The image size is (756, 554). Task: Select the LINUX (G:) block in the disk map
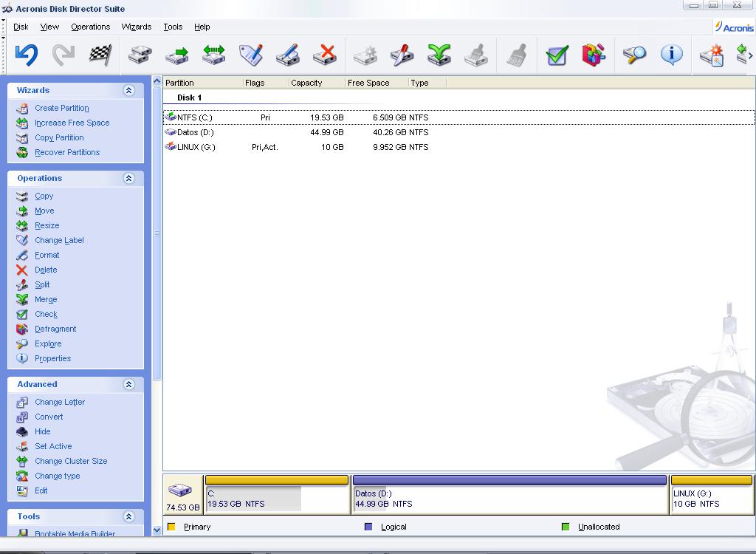712,495
